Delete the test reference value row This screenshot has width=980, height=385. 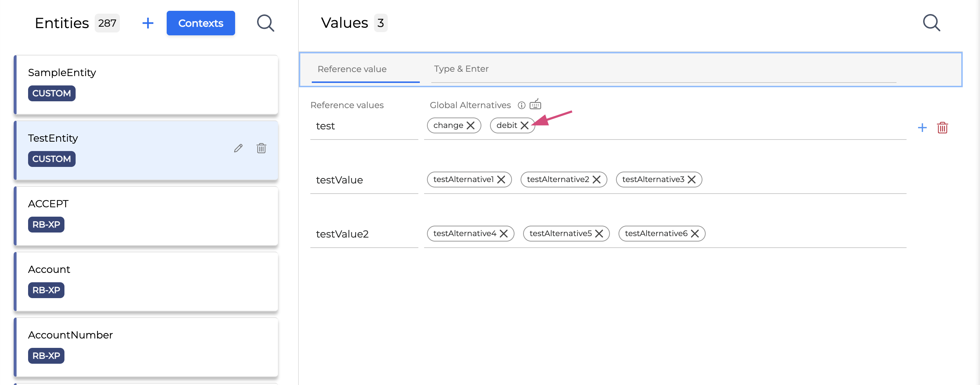click(x=942, y=128)
